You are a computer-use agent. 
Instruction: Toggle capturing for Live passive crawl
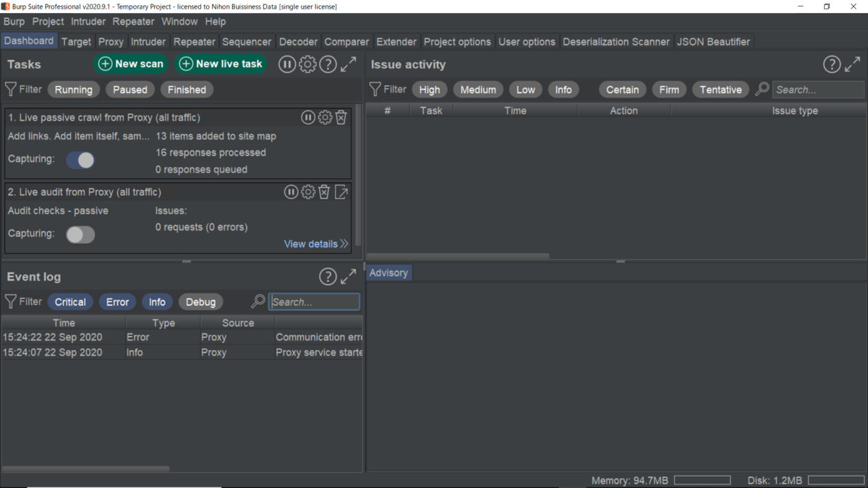80,160
